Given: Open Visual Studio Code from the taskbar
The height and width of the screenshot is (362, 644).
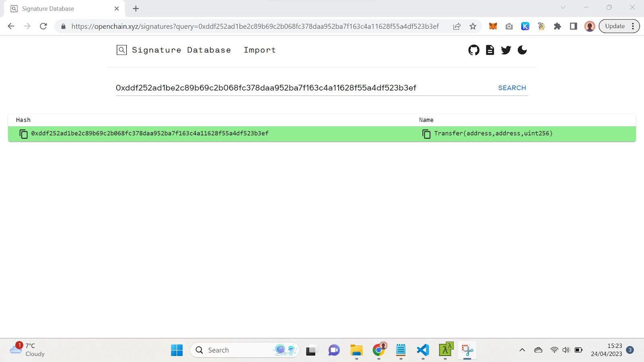Looking at the screenshot, I should 423,350.
